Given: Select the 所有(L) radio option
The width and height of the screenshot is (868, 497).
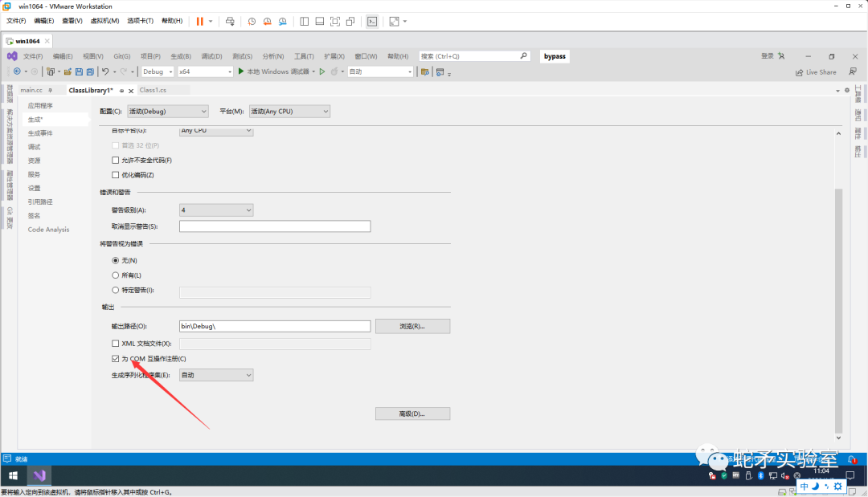Looking at the screenshot, I should pyautogui.click(x=115, y=275).
